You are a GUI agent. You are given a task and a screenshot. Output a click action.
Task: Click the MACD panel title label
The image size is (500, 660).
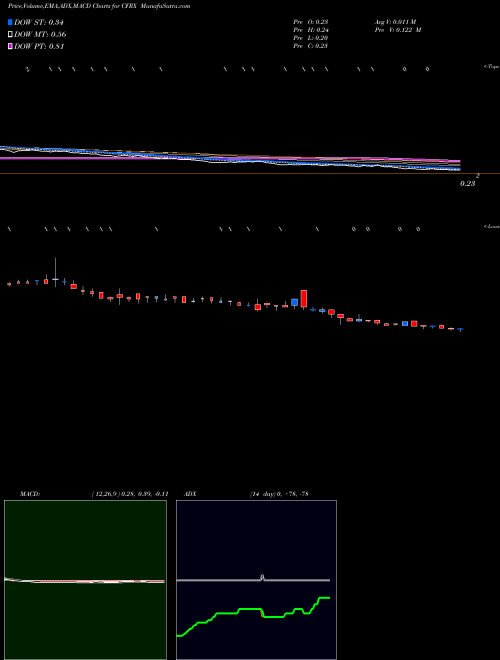29,494
